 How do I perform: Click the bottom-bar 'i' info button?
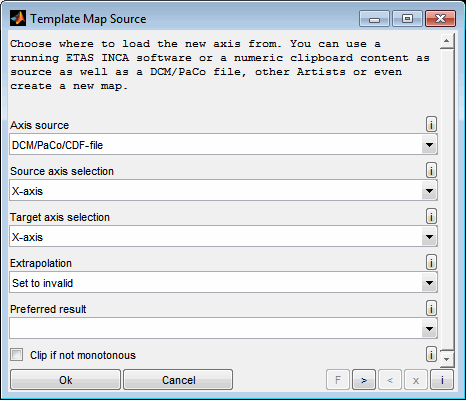pyautogui.click(x=442, y=380)
